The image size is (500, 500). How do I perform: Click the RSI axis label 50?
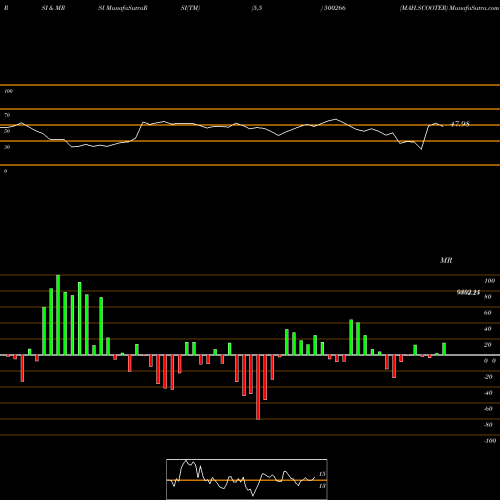coord(7,131)
